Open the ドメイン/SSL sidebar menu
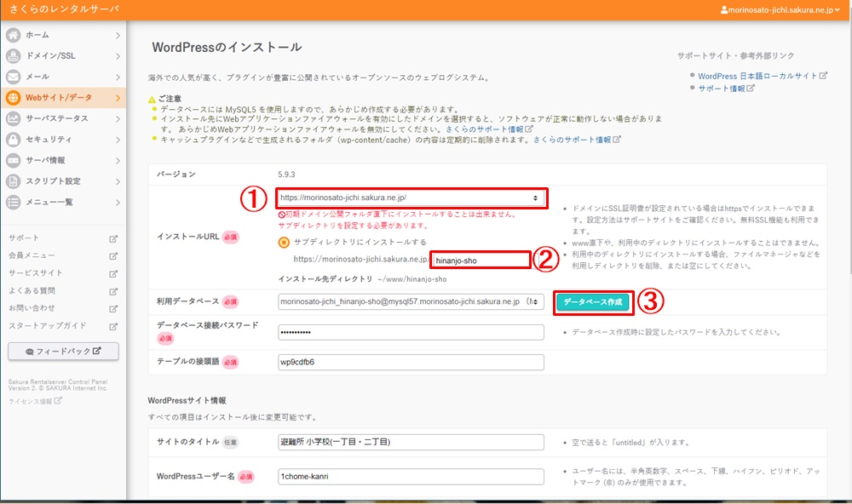This screenshot has height=504, width=852. [x=63, y=56]
